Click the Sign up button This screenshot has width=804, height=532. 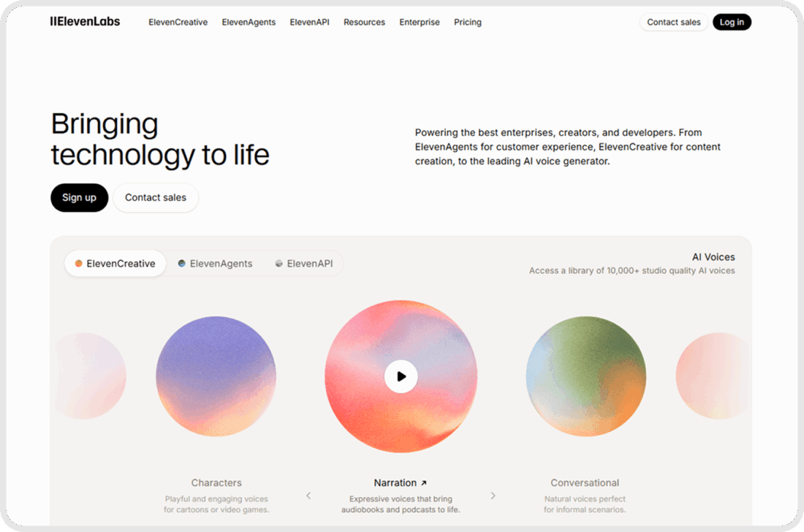point(79,197)
